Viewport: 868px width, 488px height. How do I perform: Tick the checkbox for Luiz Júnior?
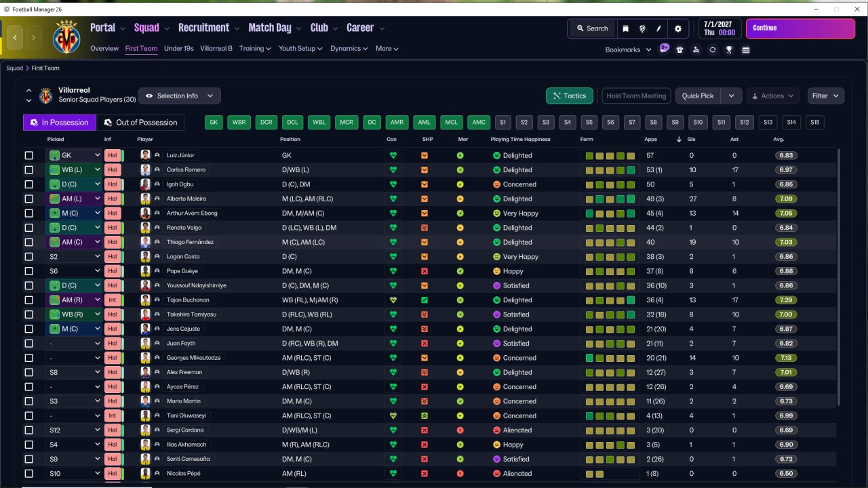point(28,155)
